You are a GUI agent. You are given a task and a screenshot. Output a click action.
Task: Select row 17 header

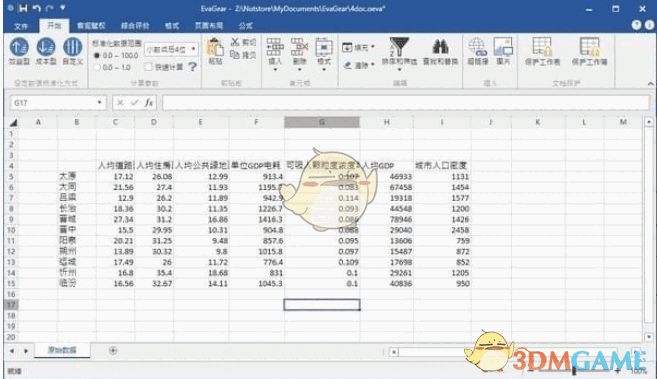(11, 305)
